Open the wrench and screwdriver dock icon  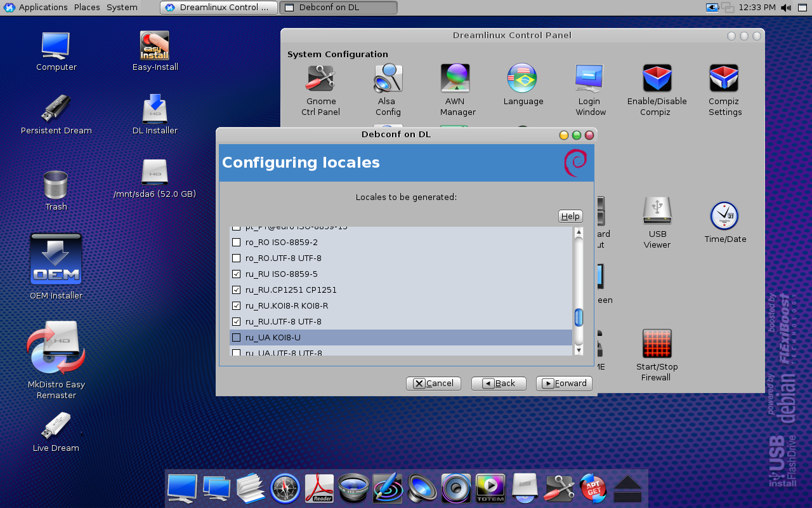[559, 489]
